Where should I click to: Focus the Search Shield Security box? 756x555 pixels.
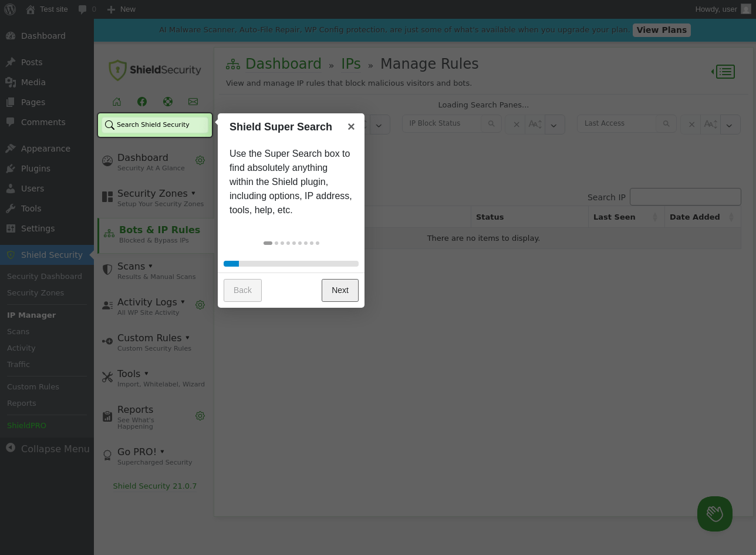(155, 125)
